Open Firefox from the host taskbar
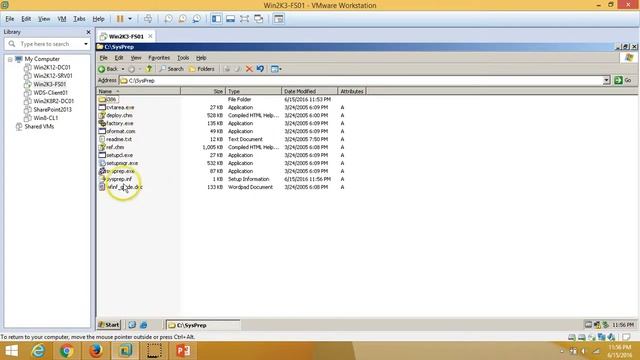640x360 pixels. [96, 351]
